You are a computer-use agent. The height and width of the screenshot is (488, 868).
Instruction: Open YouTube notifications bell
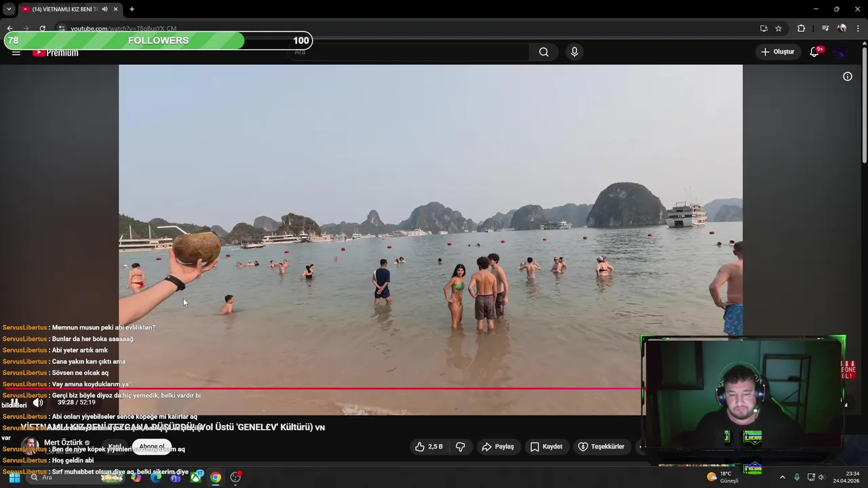click(x=815, y=52)
